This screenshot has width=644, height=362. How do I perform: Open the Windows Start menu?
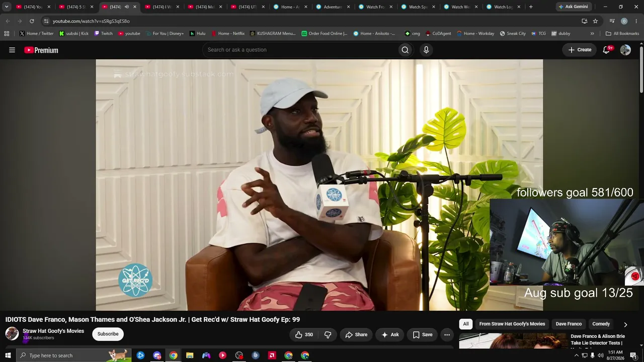(x=8, y=355)
